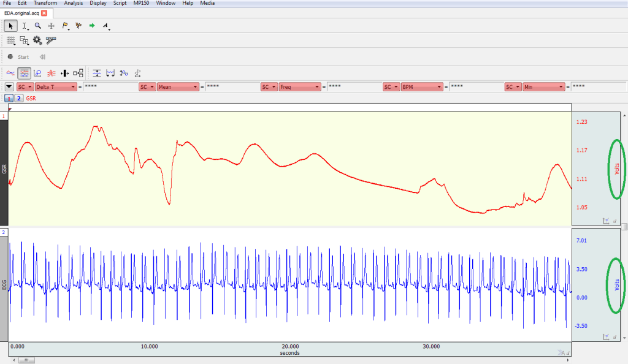This screenshot has height=364, width=628.
Task: Open the BPM measurement dropdown
Action: [422, 87]
